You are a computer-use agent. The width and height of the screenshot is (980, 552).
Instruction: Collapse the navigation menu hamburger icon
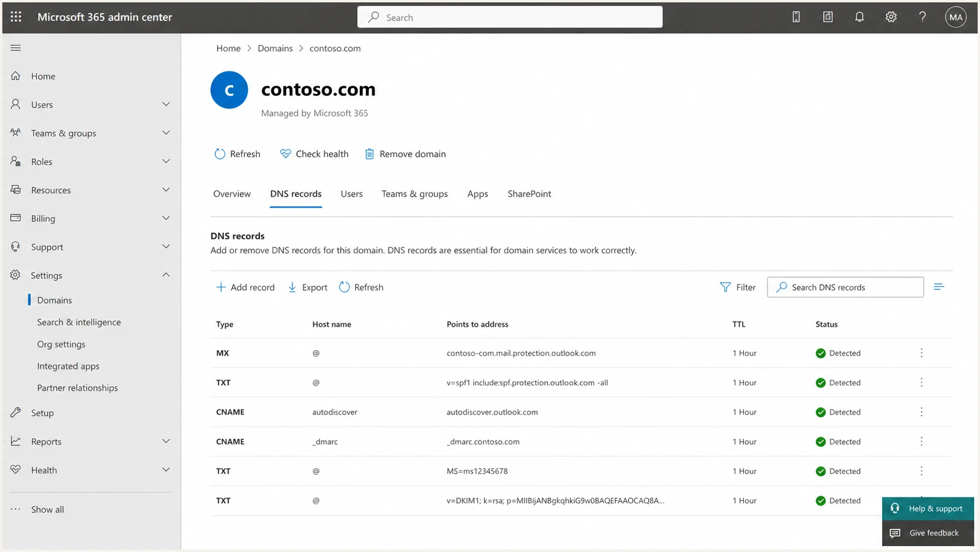[x=16, y=48]
